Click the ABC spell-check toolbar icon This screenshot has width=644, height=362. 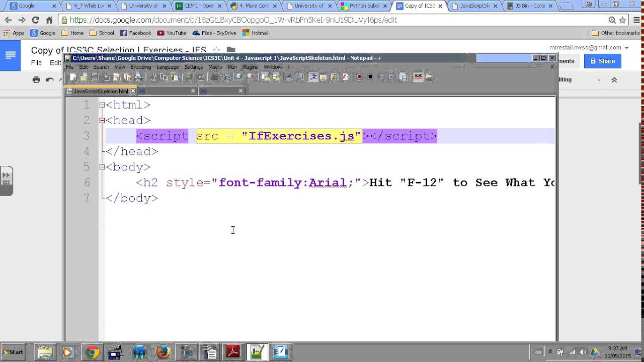point(418,77)
